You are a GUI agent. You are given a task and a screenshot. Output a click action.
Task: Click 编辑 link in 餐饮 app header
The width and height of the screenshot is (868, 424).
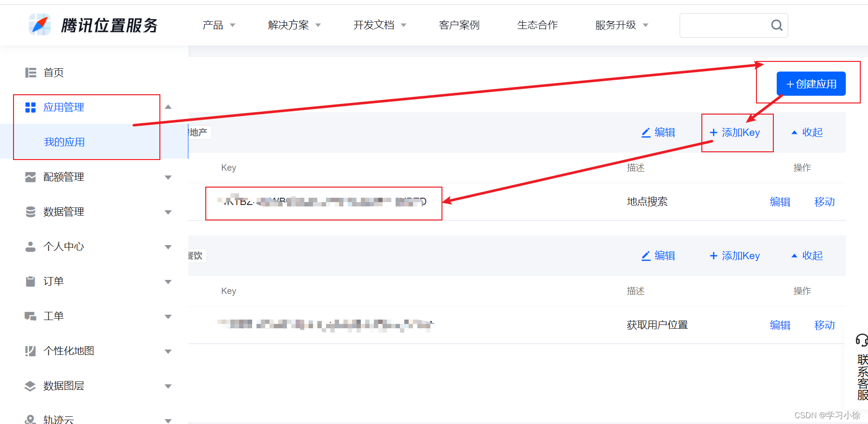tap(658, 256)
